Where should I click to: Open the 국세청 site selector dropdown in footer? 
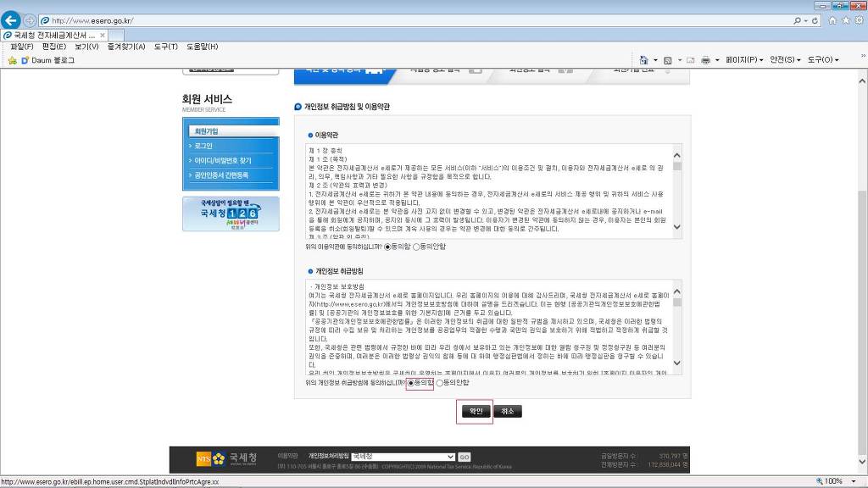tap(403, 457)
